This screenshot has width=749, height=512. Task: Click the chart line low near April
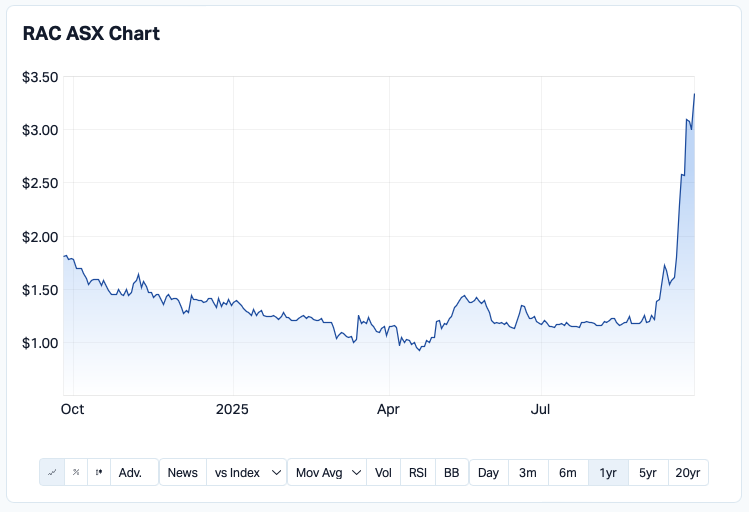click(x=418, y=350)
